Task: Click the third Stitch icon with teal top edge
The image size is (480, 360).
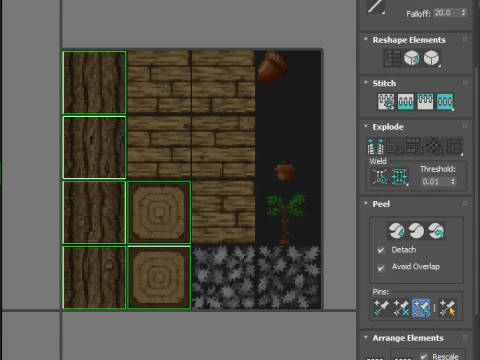Action: click(425, 101)
